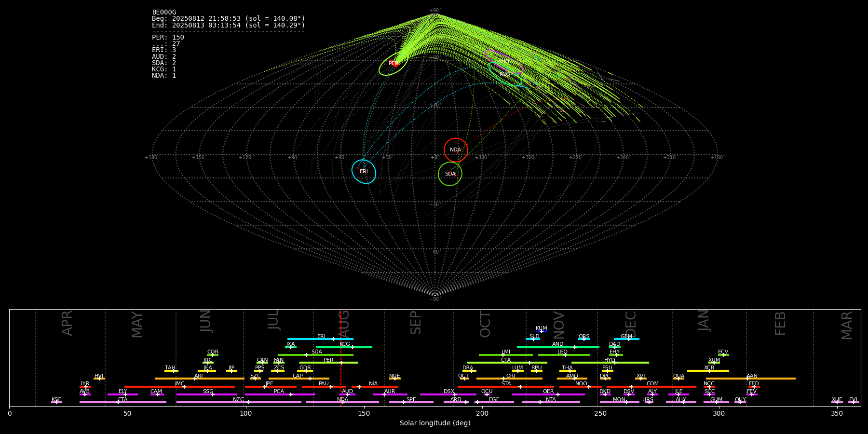Click the green SDA radiant circle on sky map
The width and height of the screenshot is (868, 434).
[450, 174]
